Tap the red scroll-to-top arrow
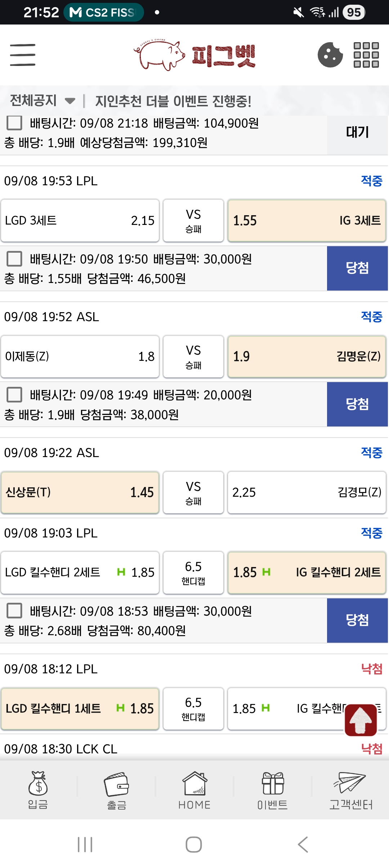The width and height of the screenshot is (389, 868). [361, 719]
